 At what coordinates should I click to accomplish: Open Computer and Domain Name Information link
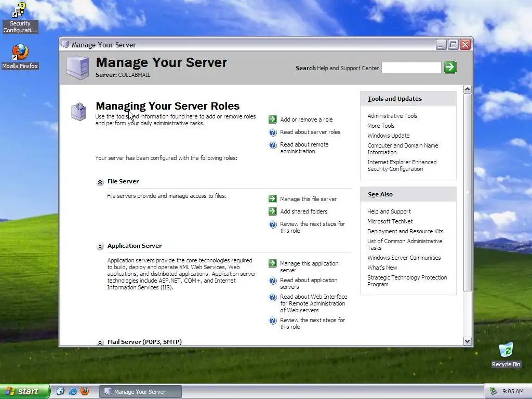pyautogui.click(x=403, y=149)
